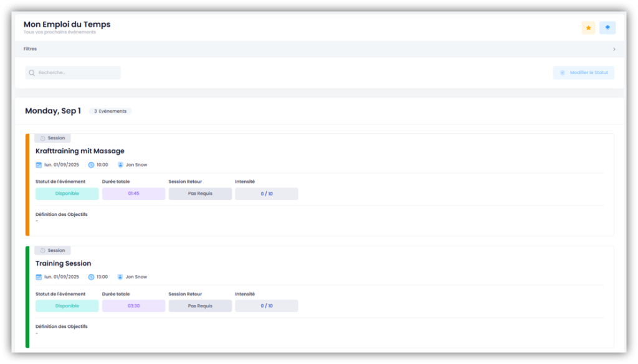Screen dimensions: 638x364
Task: Expand the Filtres panel chevron
Action: point(614,49)
